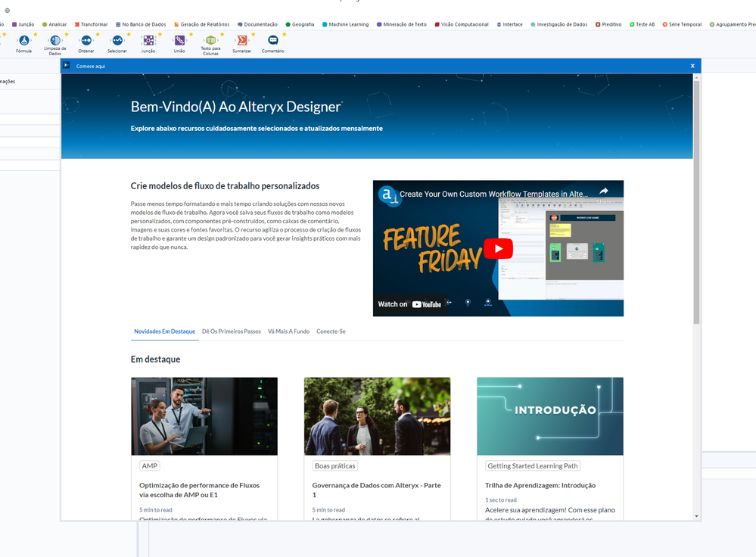The width and height of the screenshot is (756, 557).
Task: Click the Em destaque section heading
Action: click(155, 359)
